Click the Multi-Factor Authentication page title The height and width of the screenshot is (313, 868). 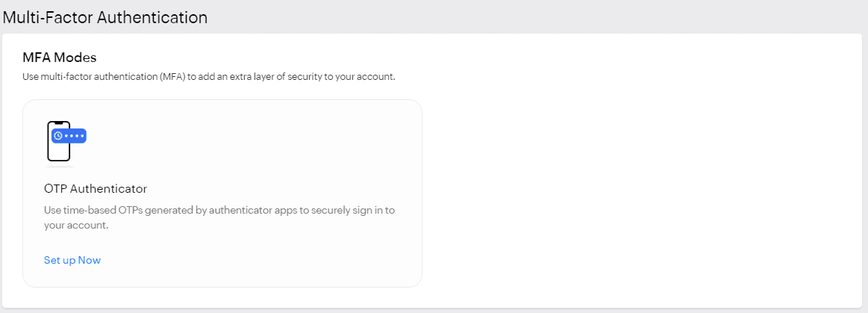[105, 17]
